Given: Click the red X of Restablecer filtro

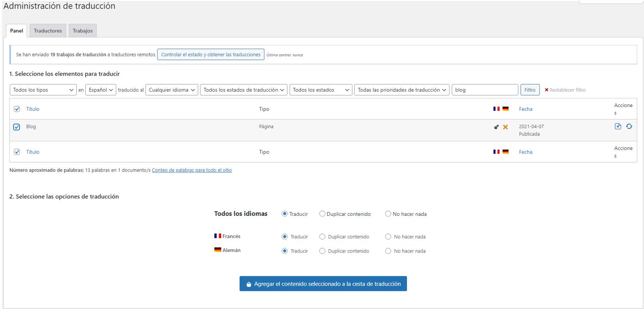Looking at the screenshot, I should click(x=546, y=90).
